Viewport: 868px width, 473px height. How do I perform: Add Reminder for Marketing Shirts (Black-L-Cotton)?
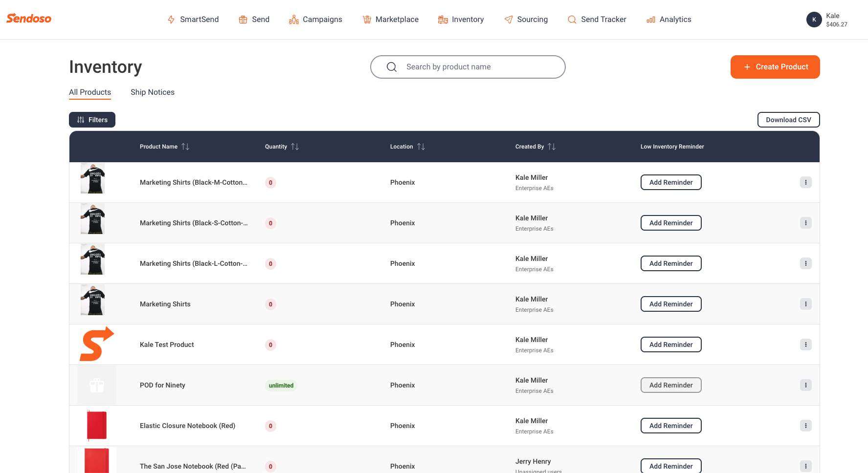point(671,263)
